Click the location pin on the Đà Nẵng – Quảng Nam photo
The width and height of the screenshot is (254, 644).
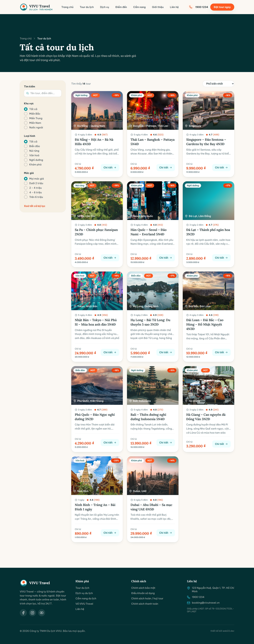[75, 126]
